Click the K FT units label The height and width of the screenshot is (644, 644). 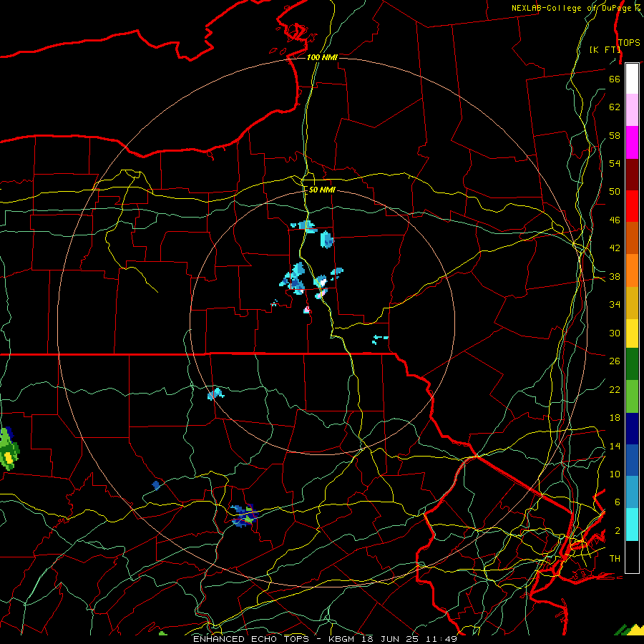tap(605, 49)
